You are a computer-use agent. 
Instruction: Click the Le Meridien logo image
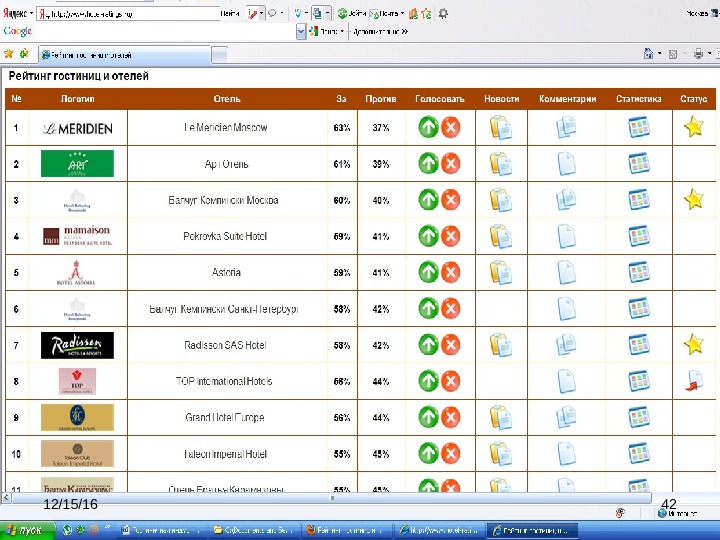[x=77, y=129]
